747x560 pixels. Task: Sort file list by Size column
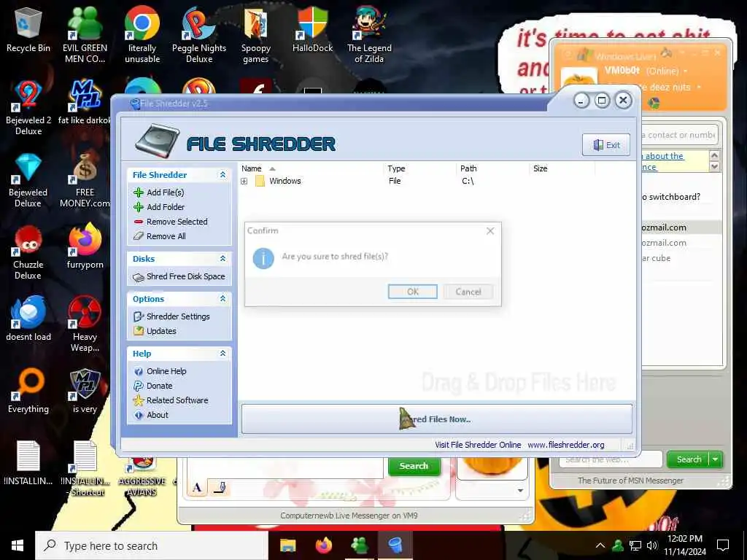[x=541, y=168]
